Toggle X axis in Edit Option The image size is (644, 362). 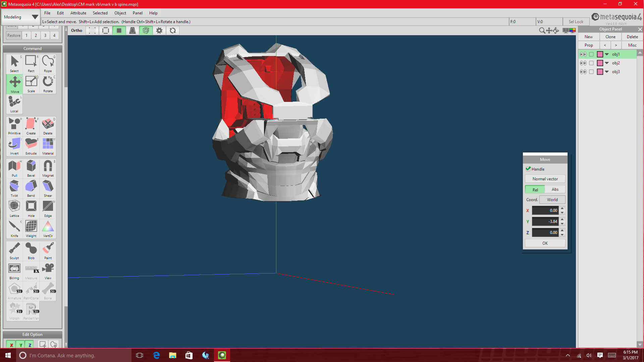pyautogui.click(x=11, y=345)
